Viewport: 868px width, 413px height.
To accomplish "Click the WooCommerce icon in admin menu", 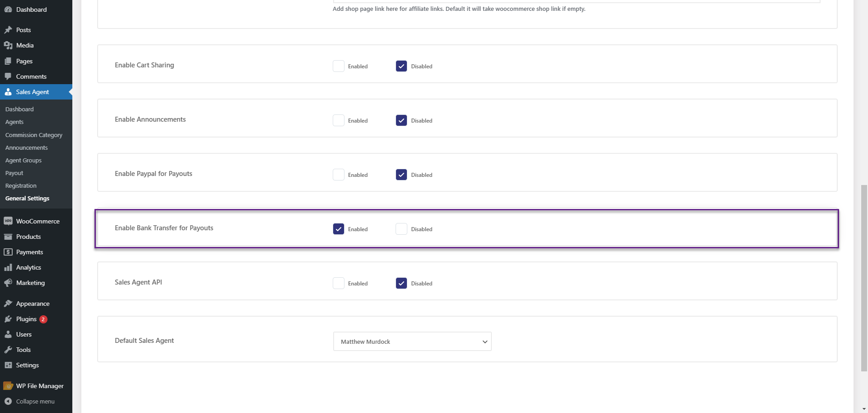I will tap(8, 221).
